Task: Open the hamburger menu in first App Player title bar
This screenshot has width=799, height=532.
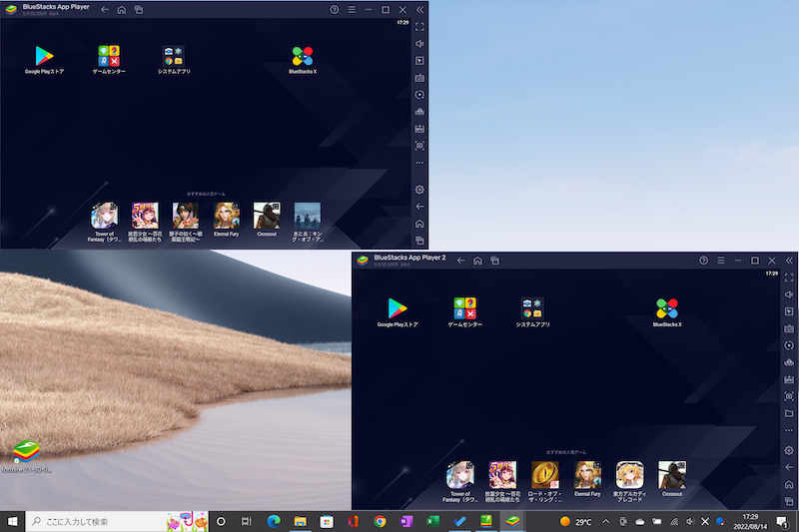Action: 351,9
